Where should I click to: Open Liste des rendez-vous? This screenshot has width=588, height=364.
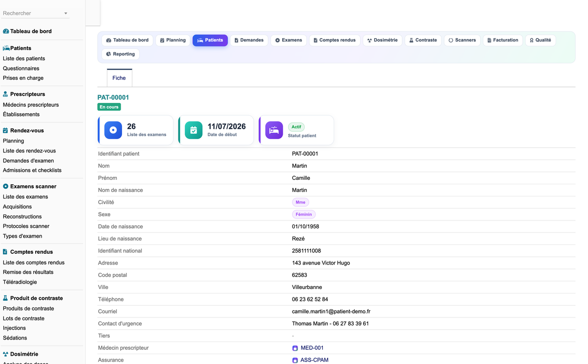(x=29, y=151)
